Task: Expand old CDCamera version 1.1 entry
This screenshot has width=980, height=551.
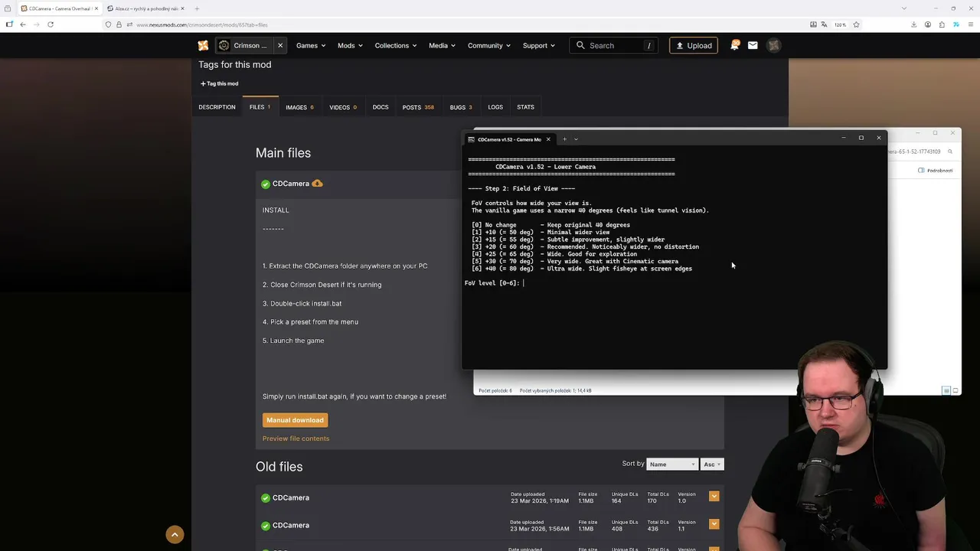Action: (714, 524)
